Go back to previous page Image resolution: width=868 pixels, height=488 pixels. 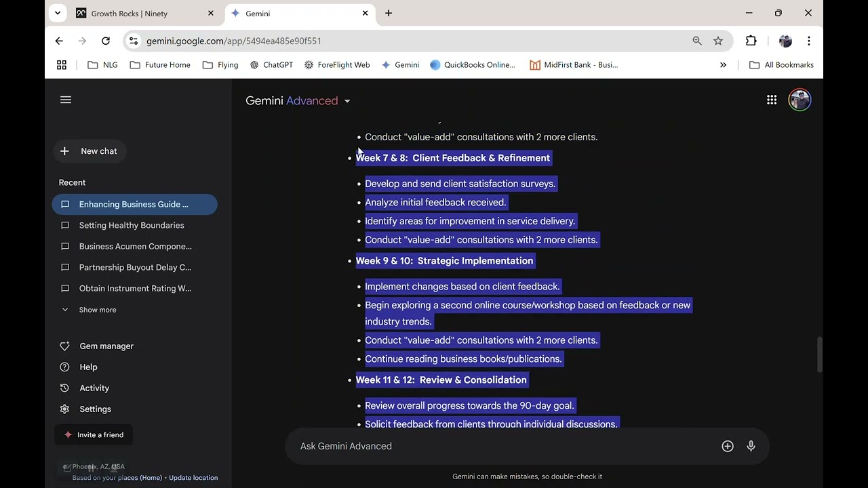pyautogui.click(x=59, y=41)
